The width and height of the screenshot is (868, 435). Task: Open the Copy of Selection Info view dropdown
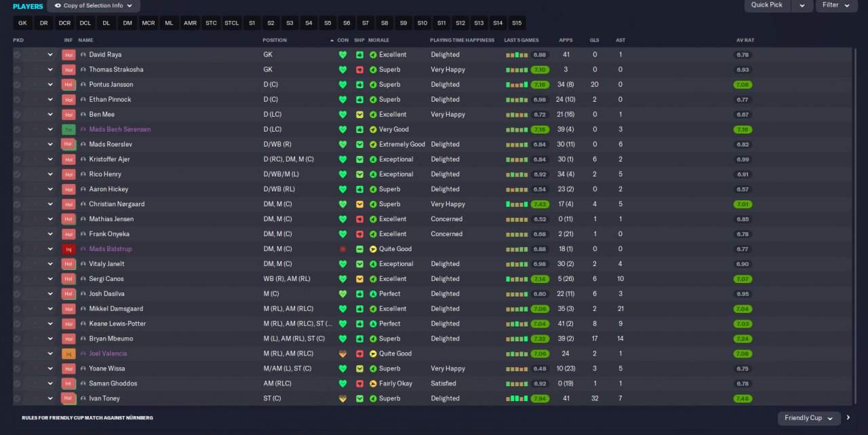pos(94,5)
